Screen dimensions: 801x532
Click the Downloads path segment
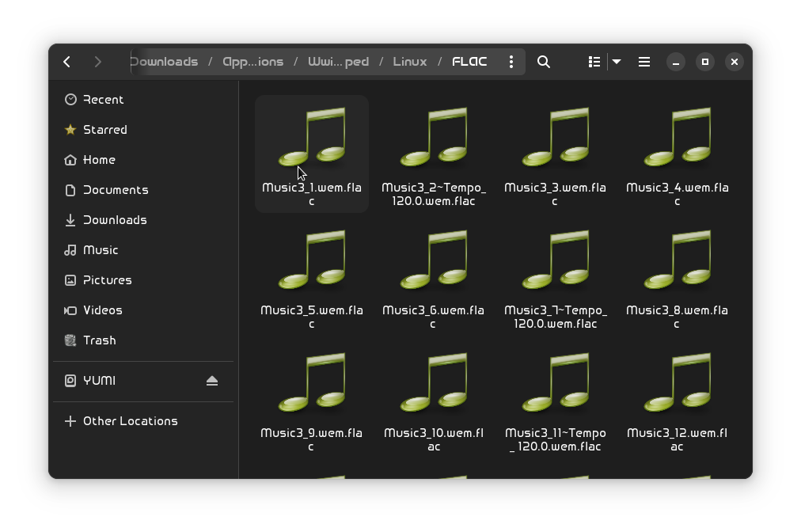pos(164,61)
